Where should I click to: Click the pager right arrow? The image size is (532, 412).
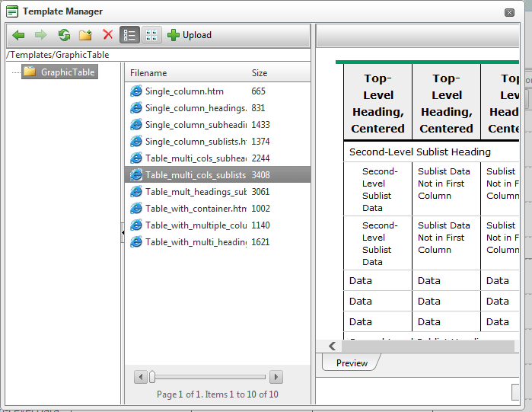(x=276, y=377)
